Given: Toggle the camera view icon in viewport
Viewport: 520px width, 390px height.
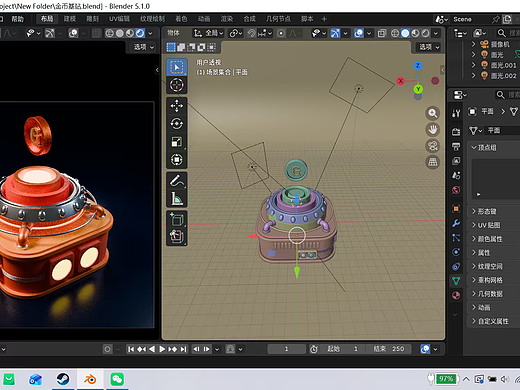Looking at the screenshot, I should [x=433, y=146].
